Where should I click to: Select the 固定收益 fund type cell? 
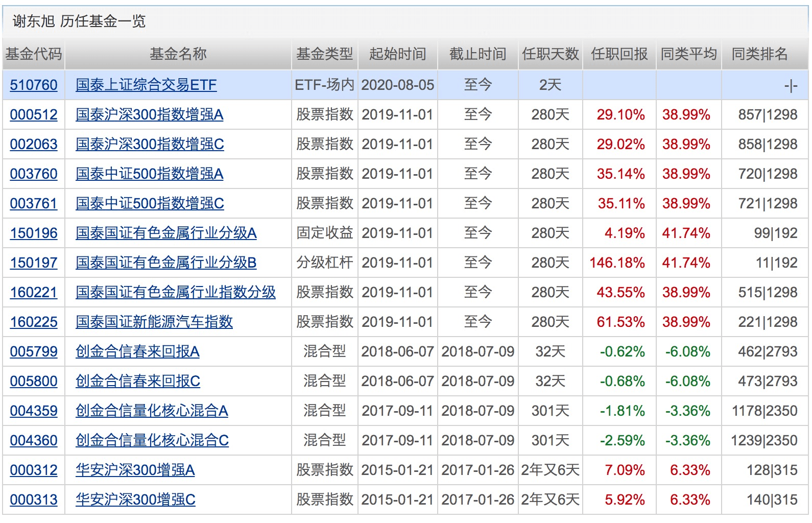[325, 233]
